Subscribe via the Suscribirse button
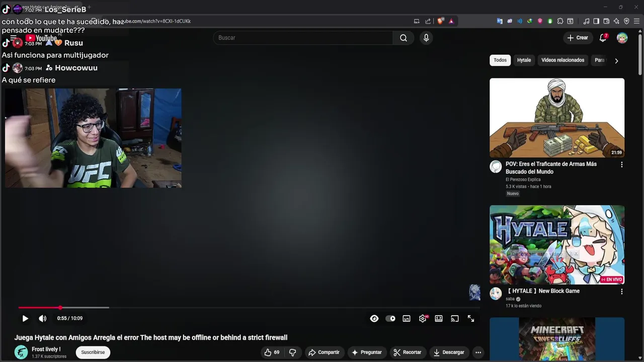This screenshot has width=644, height=362. (x=93, y=352)
